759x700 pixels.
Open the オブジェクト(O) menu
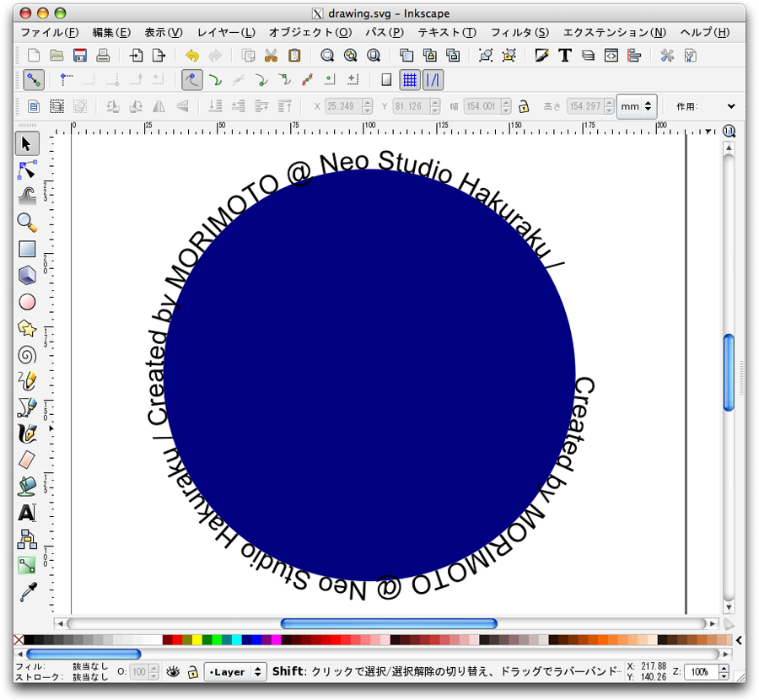[x=310, y=32]
